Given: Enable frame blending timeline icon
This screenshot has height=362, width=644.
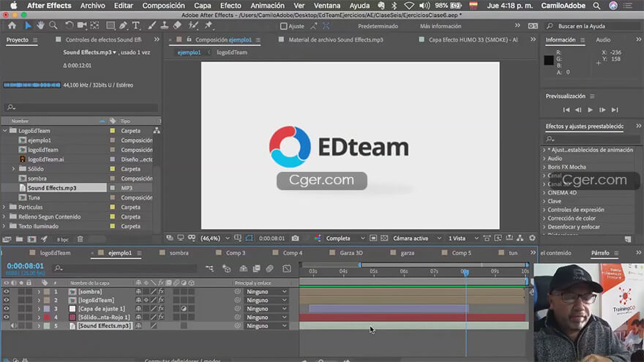Looking at the screenshot, I should click(x=257, y=268).
